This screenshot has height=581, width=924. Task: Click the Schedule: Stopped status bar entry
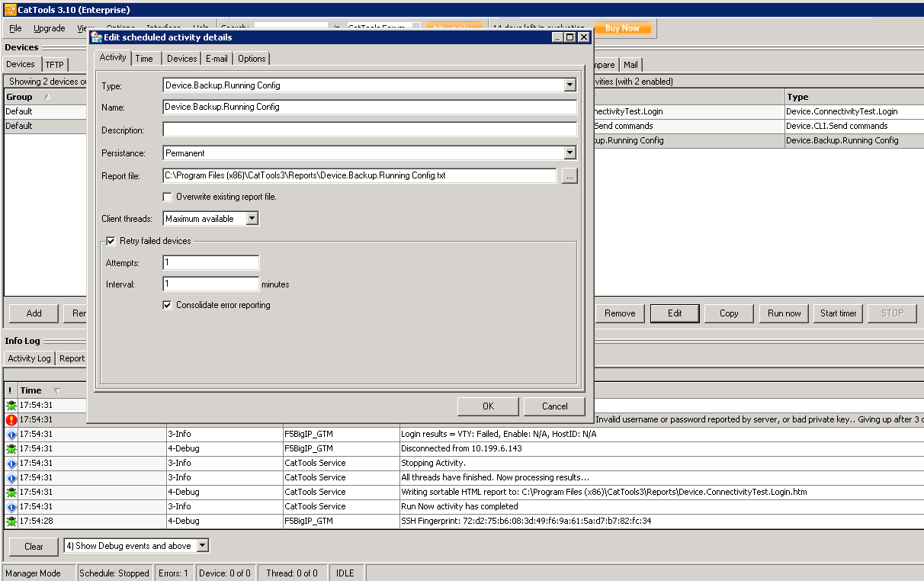point(114,573)
